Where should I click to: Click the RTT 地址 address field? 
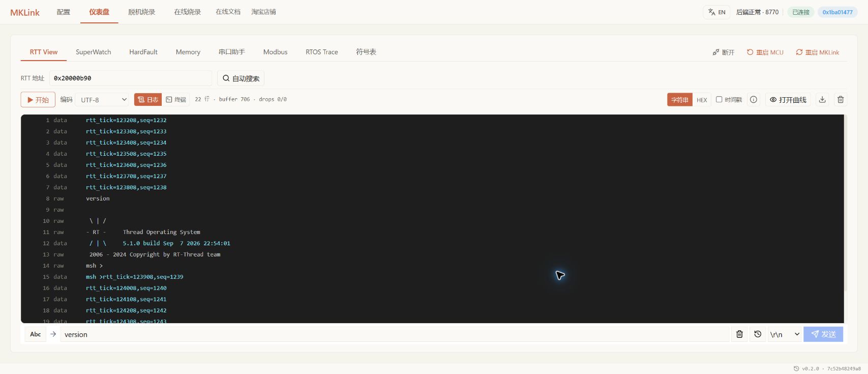pos(131,78)
